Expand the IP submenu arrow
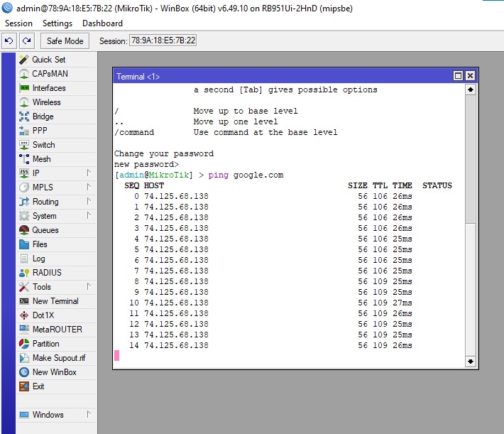The width and height of the screenshot is (504, 434). 89,173
